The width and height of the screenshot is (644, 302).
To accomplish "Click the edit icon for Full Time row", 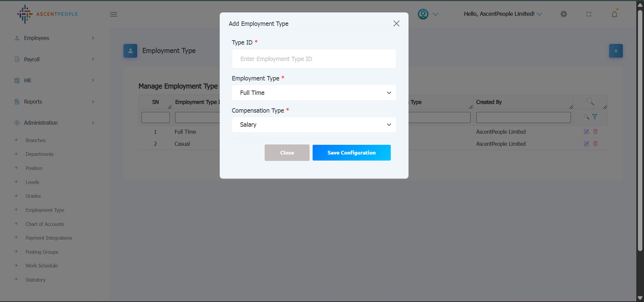I will [586, 132].
